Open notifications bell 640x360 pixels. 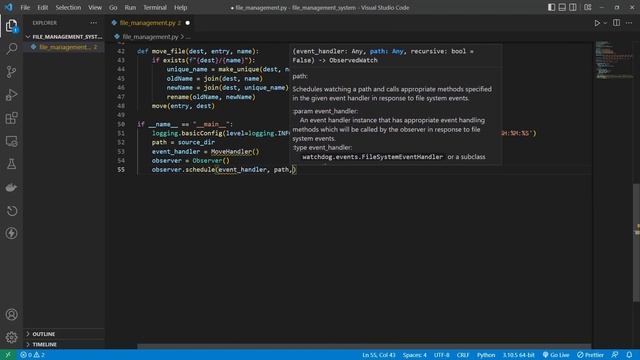[629, 355]
